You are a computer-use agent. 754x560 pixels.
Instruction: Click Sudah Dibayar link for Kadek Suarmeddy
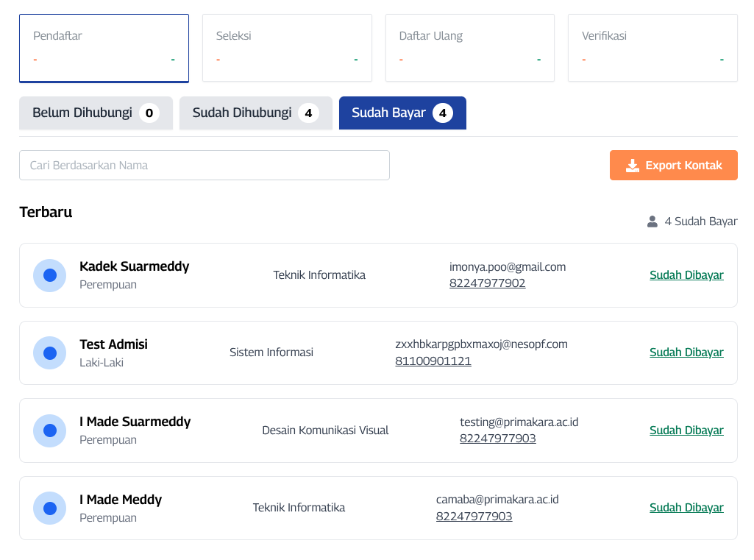click(x=686, y=275)
